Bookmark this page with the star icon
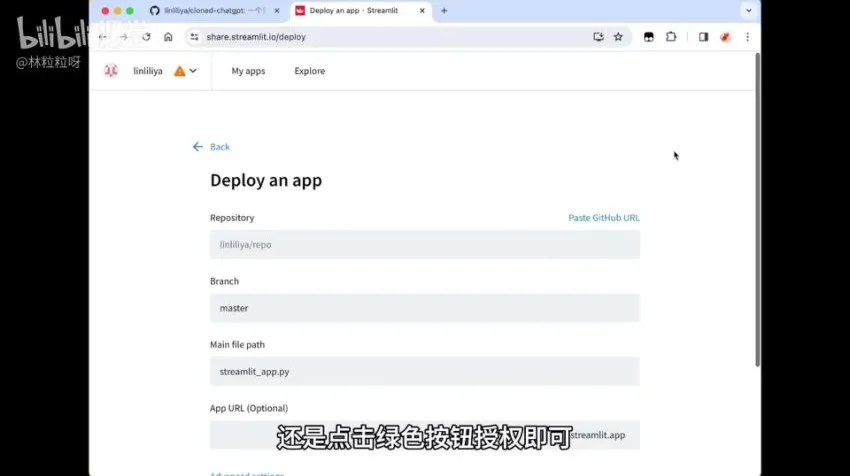Viewport: 850px width, 476px height. (x=618, y=37)
